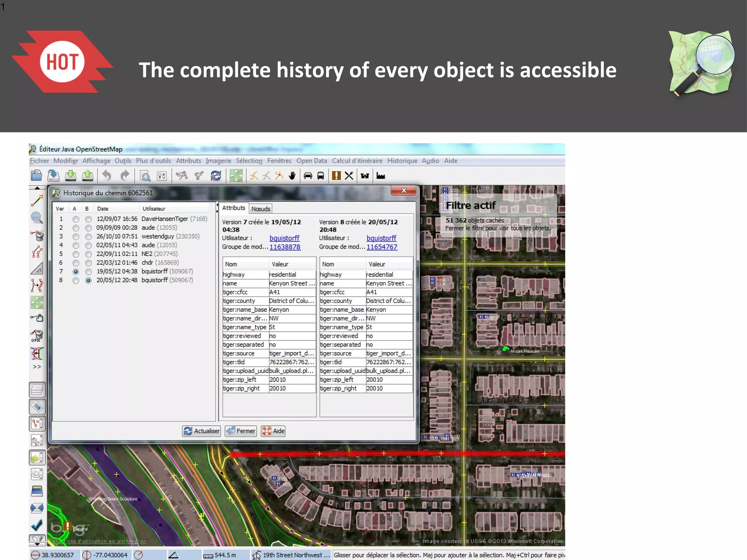The width and height of the screenshot is (747, 560).
Task: Click the green imagery offset toolbar icon
Action: tap(236, 176)
